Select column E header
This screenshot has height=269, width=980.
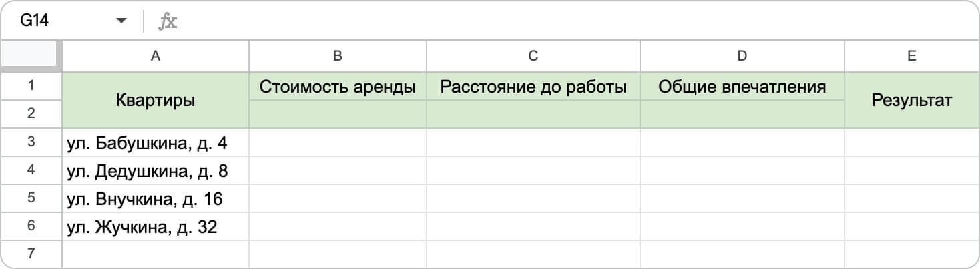911,57
